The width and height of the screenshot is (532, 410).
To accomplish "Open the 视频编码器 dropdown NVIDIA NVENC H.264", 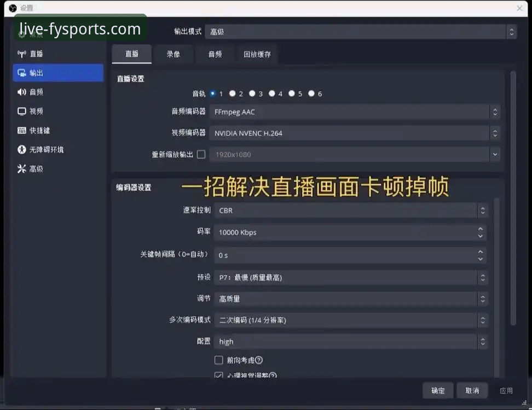I will (x=355, y=133).
